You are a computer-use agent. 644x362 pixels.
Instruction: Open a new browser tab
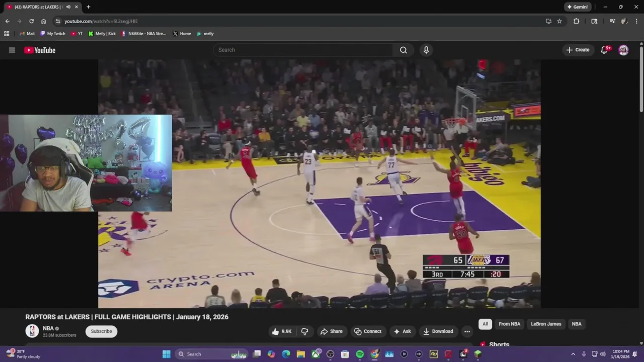tap(89, 7)
